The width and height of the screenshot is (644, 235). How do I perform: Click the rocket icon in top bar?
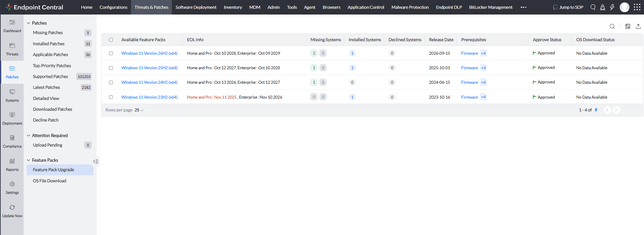[602, 7]
